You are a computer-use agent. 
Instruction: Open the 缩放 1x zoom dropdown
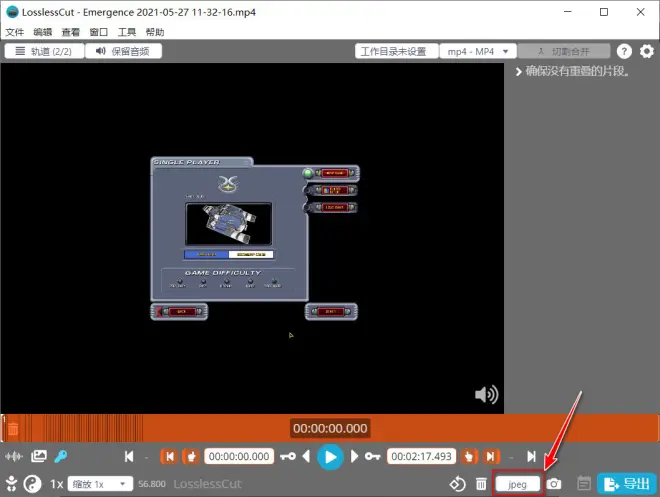[100, 484]
